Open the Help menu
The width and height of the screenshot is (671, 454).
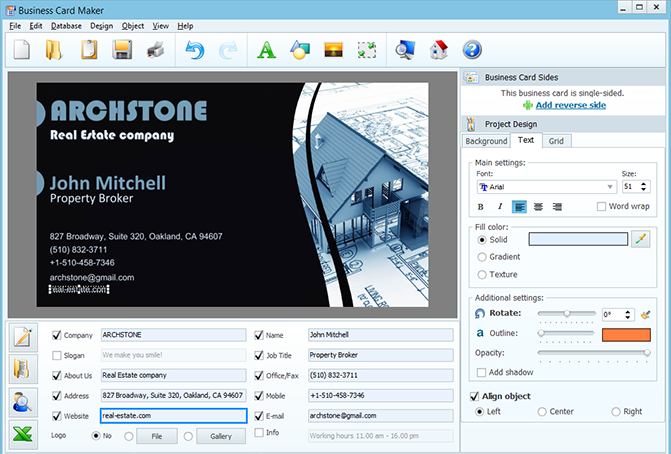coord(185,26)
